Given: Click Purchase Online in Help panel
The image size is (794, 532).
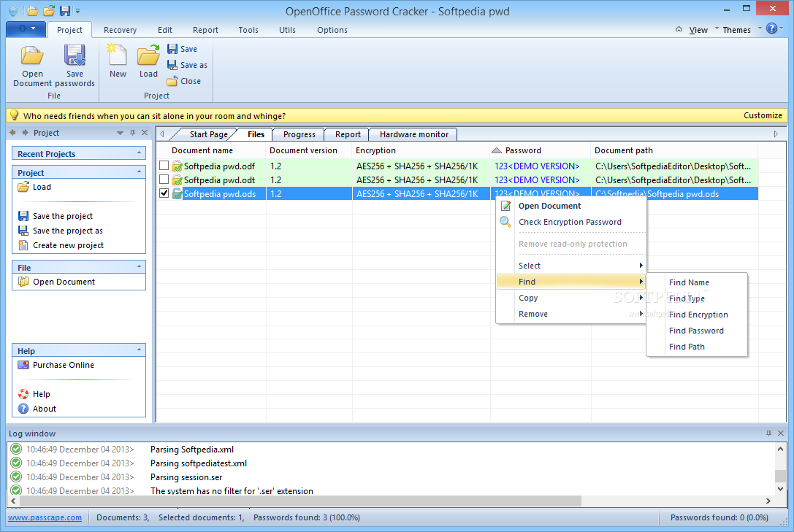Looking at the screenshot, I should pyautogui.click(x=56, y=365).
